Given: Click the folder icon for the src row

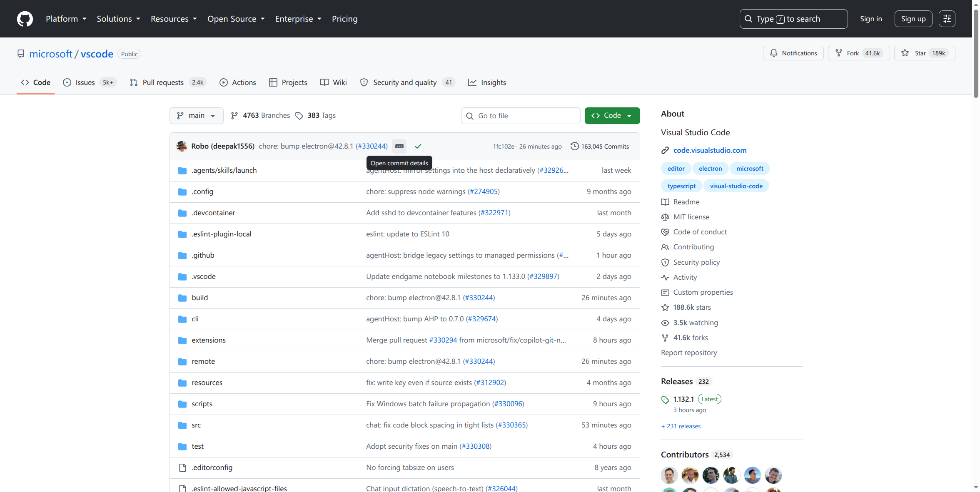Looking at the screenshot, I should pos(182,425).
